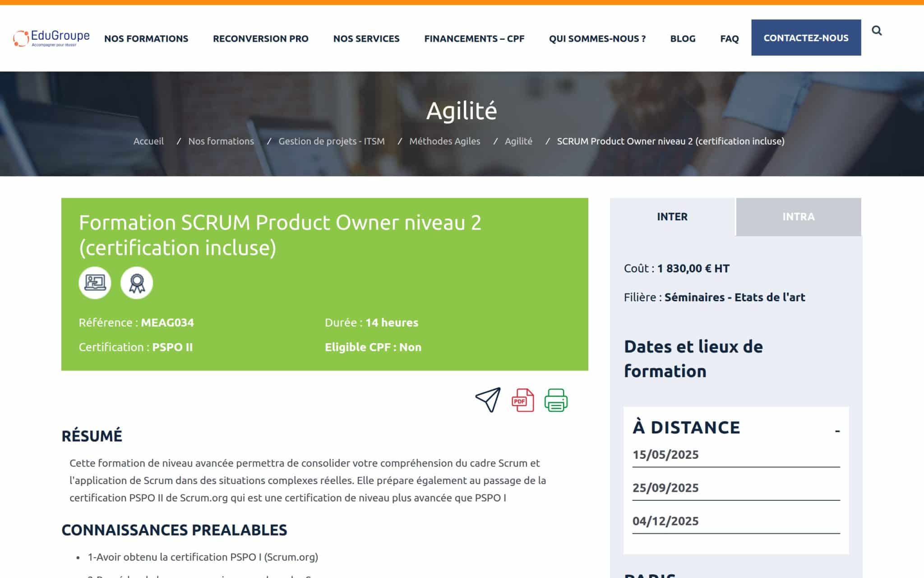
Task: Click the Formation SCRUM Product Owner title
Action: click(x=280, y=235)
